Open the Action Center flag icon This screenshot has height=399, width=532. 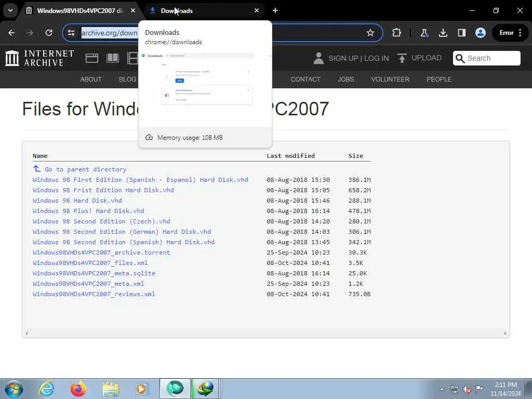pyautogui.click(x=479, y=389)
